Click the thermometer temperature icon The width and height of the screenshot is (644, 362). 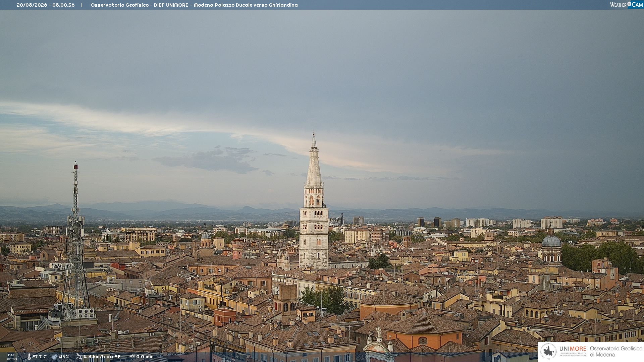[x=29, y=357]
